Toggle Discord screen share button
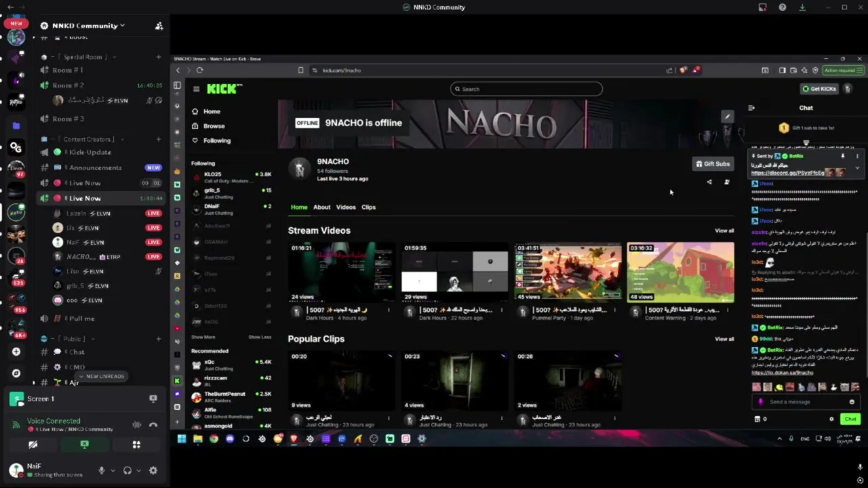This screenshot has width=868, height=488. tap(84, 445)
